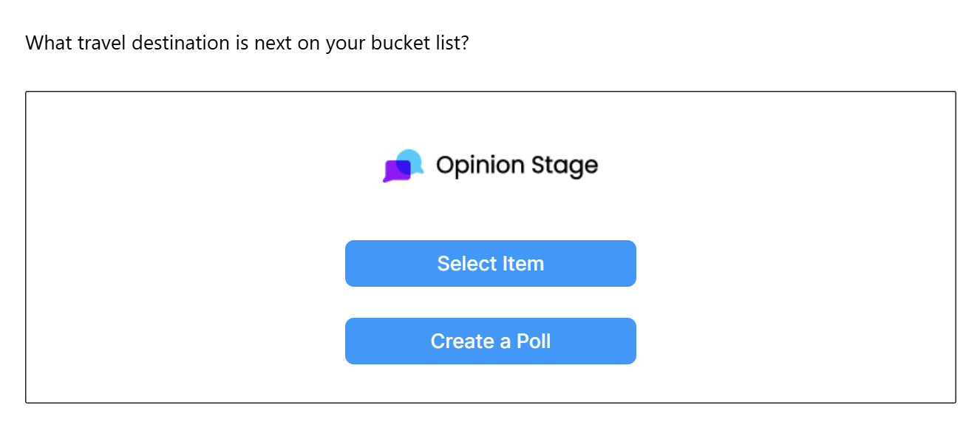
Task: Click the word "Item" on the blue button
Action: [x=524, y=264]
